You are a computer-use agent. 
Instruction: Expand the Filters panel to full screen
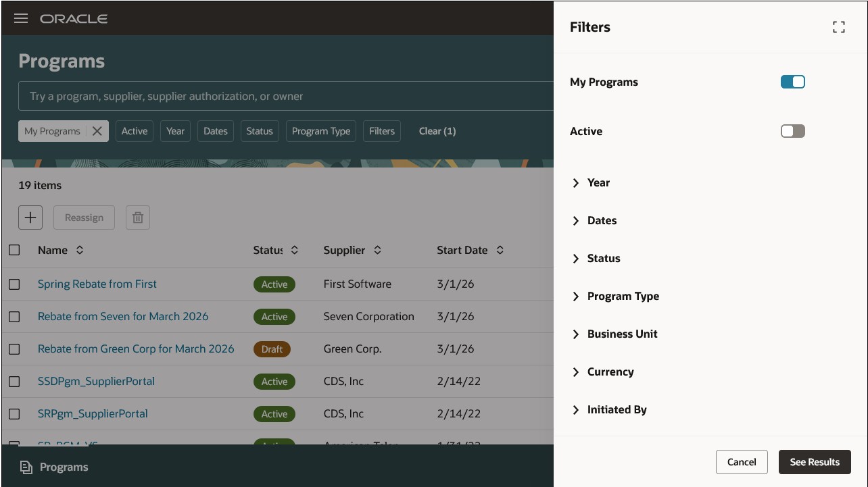tap(839, 27)
